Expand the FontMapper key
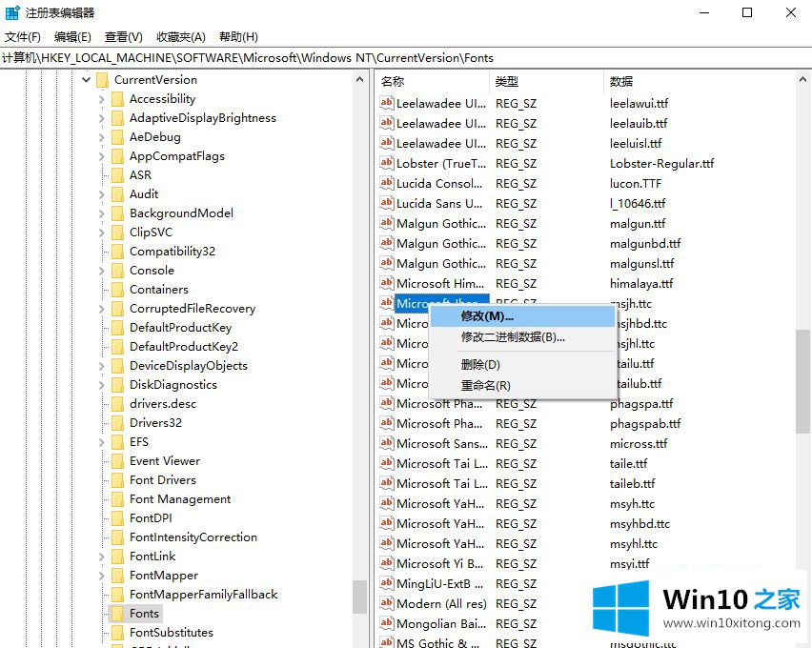Viewport: 812px width, 648px height. pyautogui.click(x=102, y=576)
